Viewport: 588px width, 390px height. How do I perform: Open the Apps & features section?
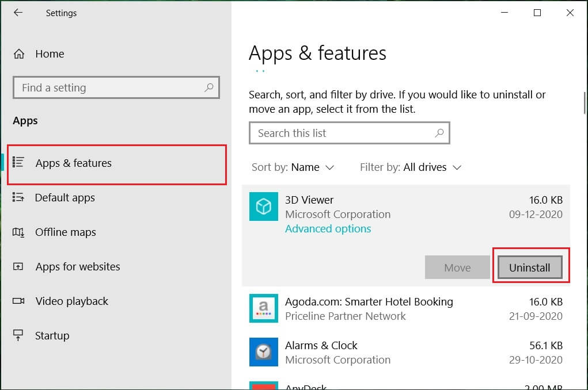pyautogui.click(x=74, y=163)
